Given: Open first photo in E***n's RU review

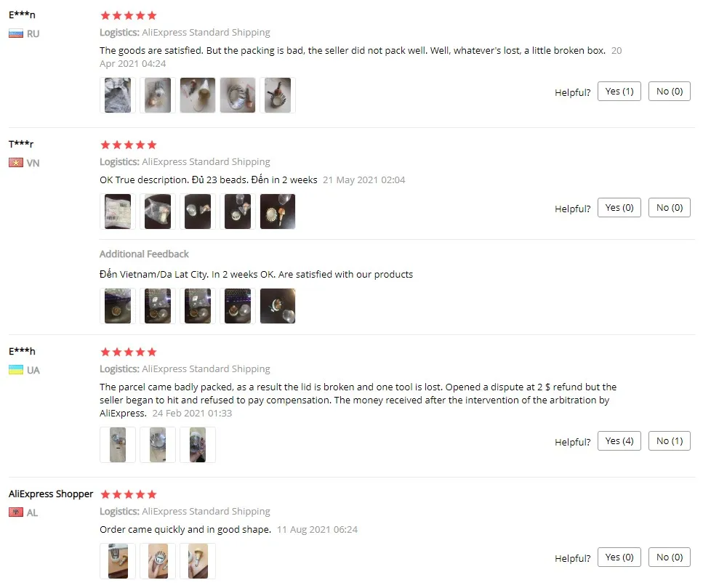Looking at the screenshot, I should pos(118,95).
